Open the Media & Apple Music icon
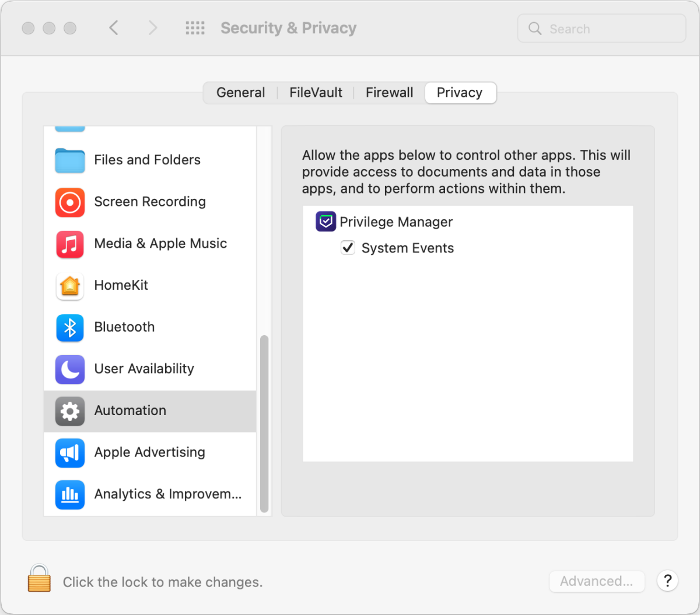The height and width of the screenshot is (615, 700). coord(70,244)
